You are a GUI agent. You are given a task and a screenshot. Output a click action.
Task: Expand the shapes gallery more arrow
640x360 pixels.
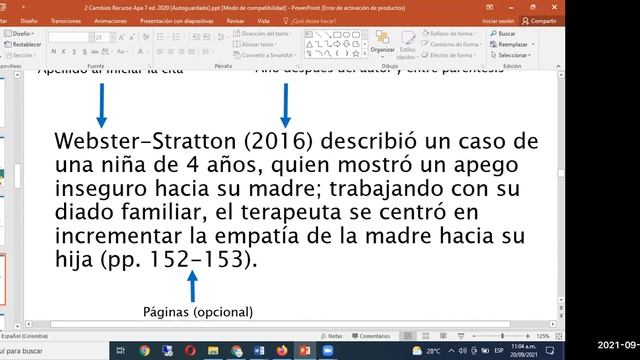(x=365, y=54)
